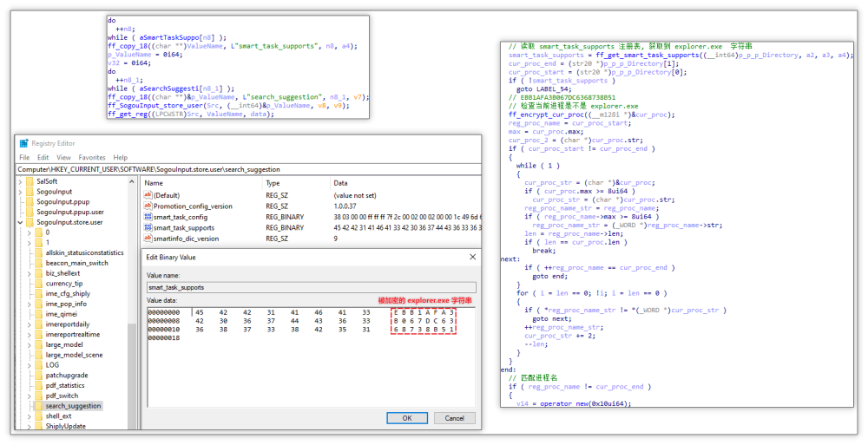868x445 pixels.
Task: Click the (Default) string value icon
Action: (148, 196)
